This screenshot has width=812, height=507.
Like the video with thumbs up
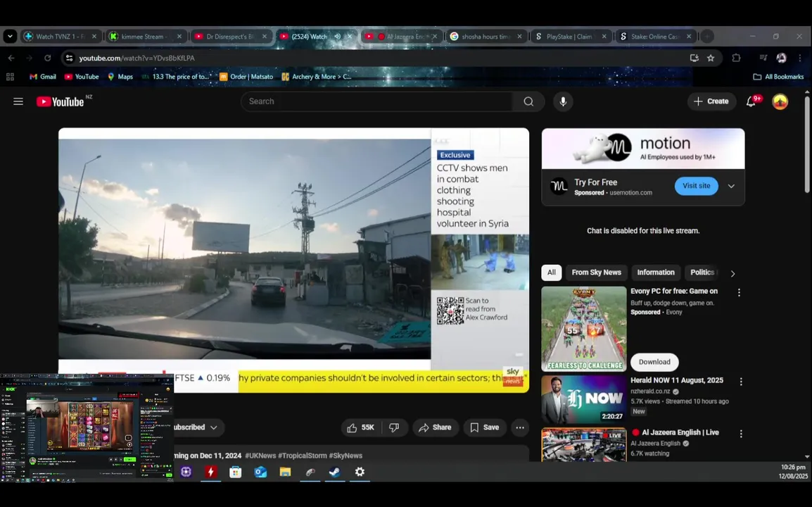[x=360, y=427]
